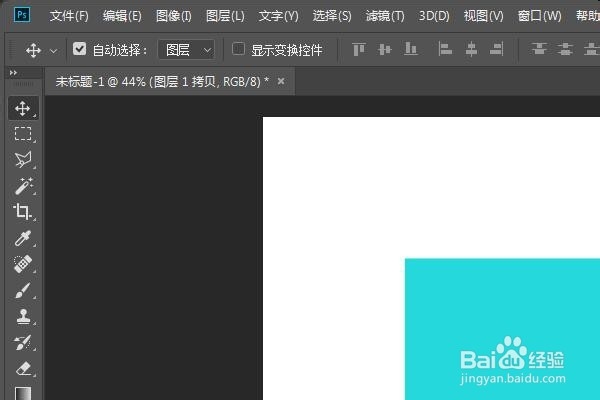Toggle the 自动选择 checkbox

[79, 49]
